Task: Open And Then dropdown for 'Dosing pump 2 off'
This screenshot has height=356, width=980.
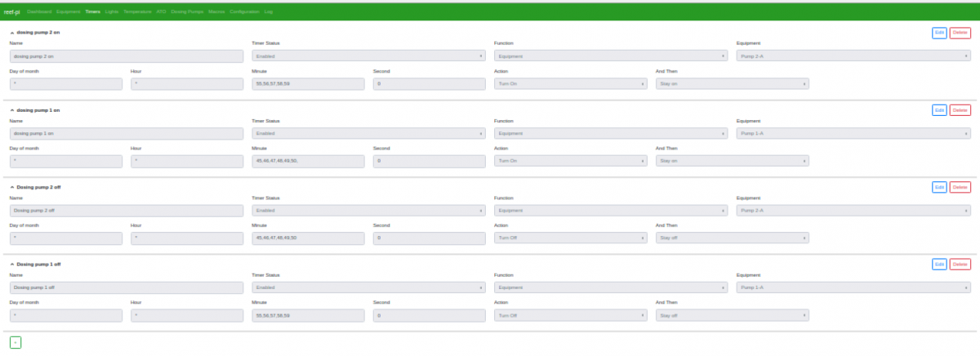Action: point(733,238)
